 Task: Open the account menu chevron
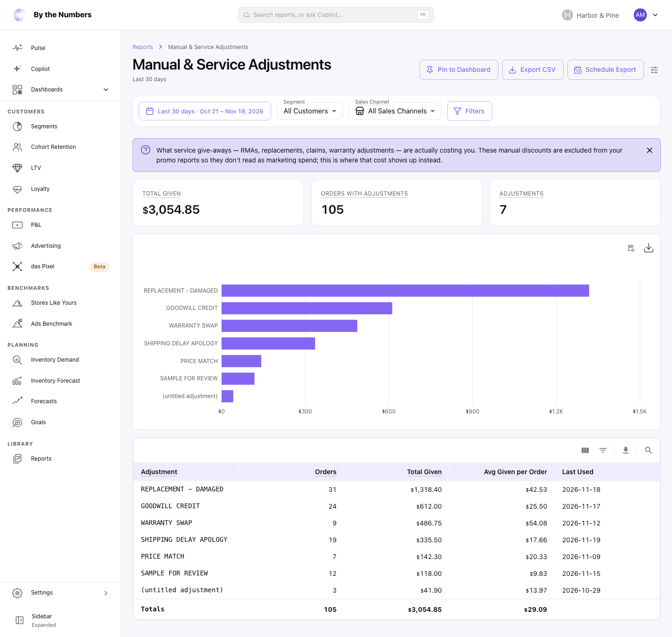coord(655,15)
